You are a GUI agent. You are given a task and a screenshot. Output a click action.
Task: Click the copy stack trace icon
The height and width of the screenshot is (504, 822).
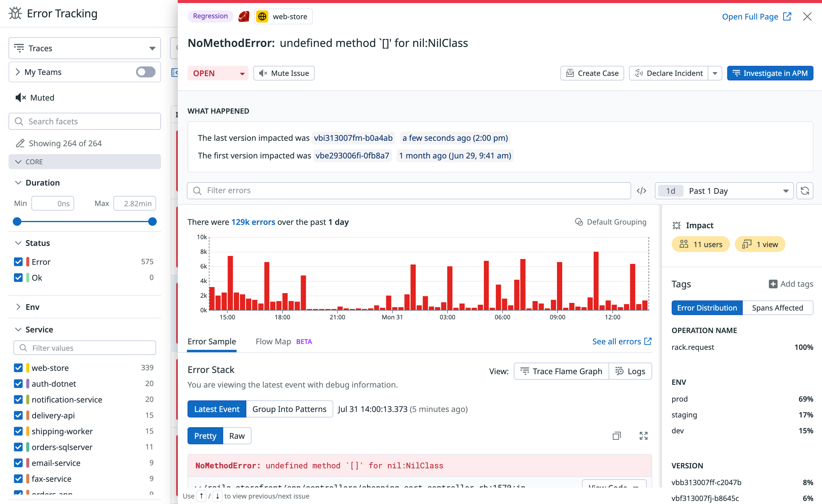point(616,436)
